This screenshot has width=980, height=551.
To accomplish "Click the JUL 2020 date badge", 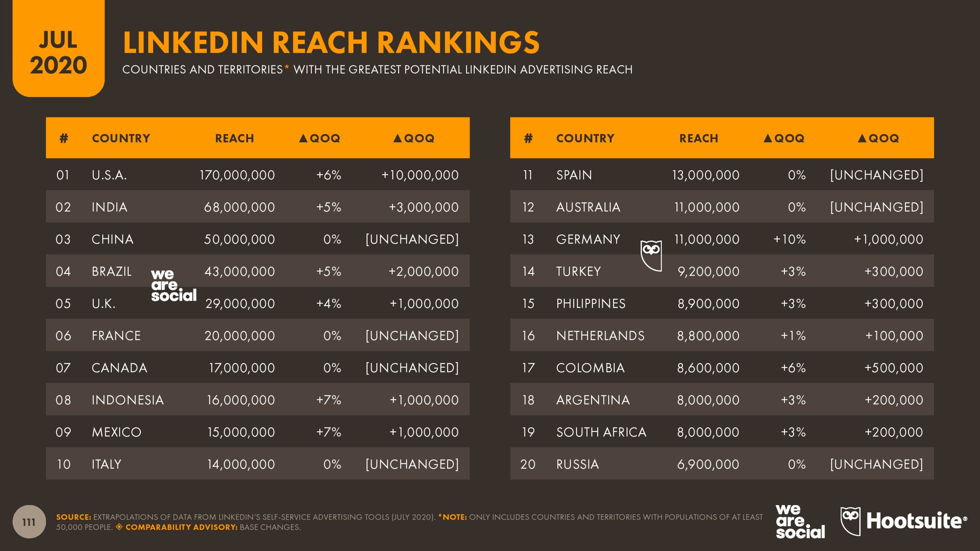I will pos(59,49).
